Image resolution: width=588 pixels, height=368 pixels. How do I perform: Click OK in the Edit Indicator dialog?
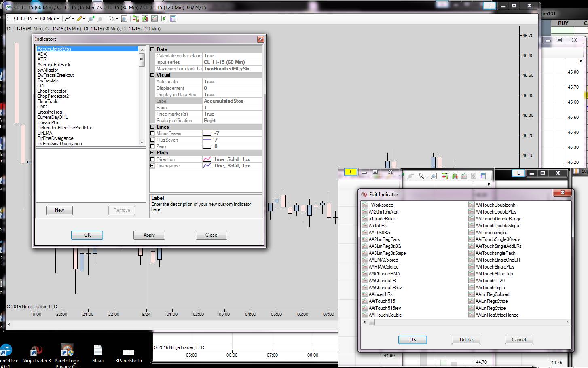click(413, 340)
